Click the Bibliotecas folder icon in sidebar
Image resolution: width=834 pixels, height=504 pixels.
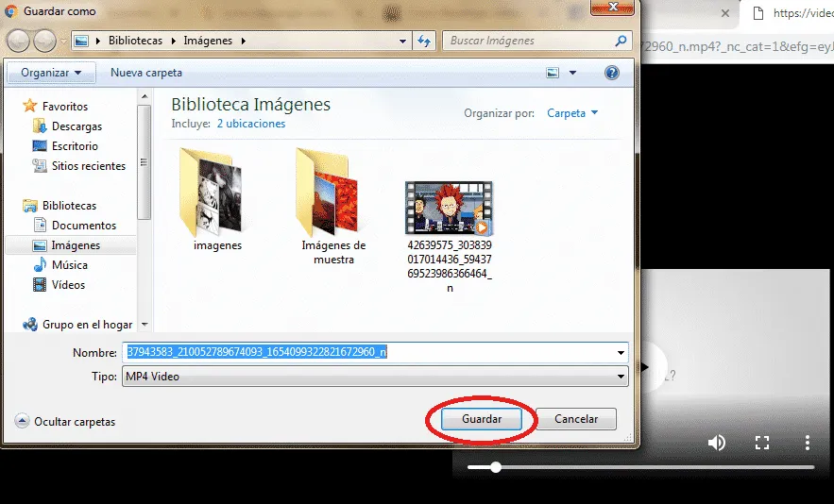click(x=30, y=205)
